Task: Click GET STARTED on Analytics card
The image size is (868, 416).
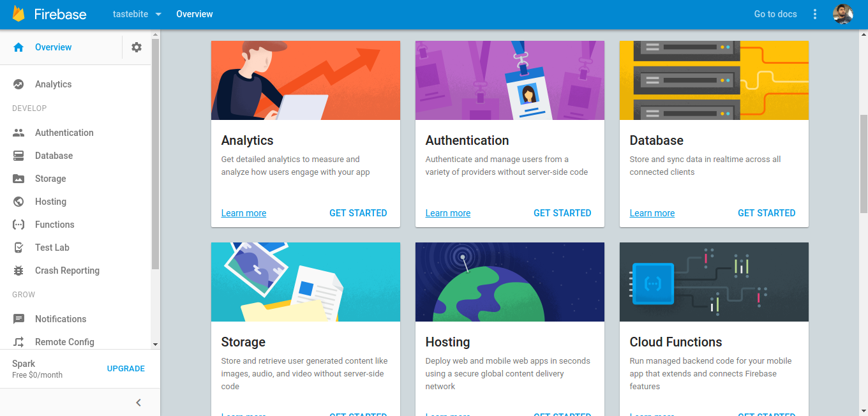Action: [358, 213]
